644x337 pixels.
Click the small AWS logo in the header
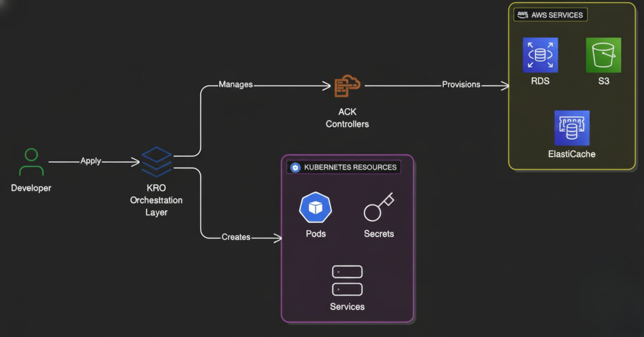522,15
